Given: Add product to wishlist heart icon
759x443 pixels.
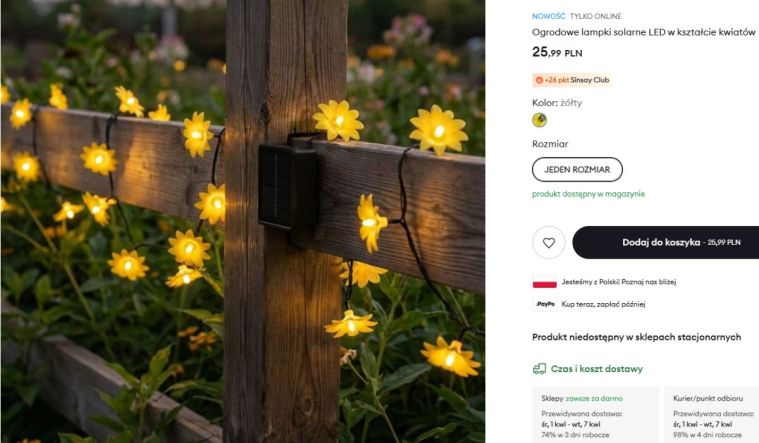Looking at the screenshot, I should pyautogui.click(x=548, y=243).
